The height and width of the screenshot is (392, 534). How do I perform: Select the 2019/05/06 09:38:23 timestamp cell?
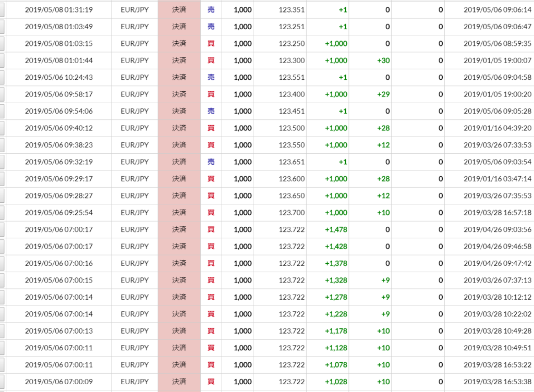[x=58, y=145]
